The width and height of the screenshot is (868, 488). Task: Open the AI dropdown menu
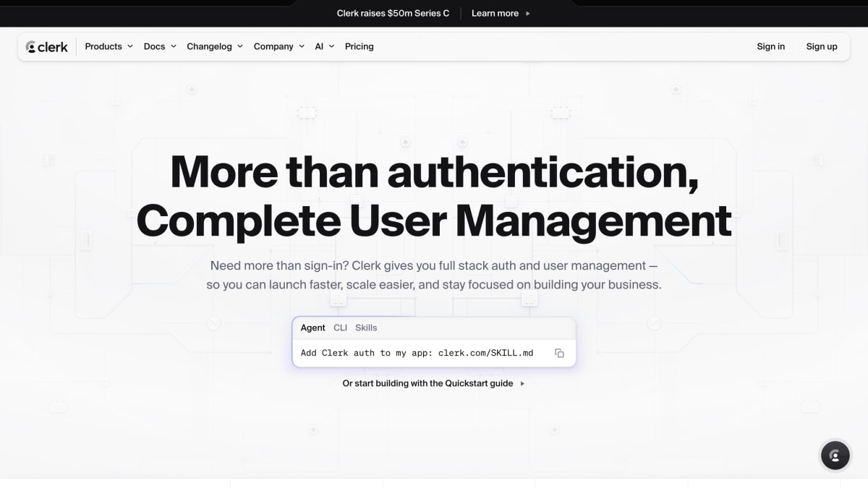[x=325, y=46]
